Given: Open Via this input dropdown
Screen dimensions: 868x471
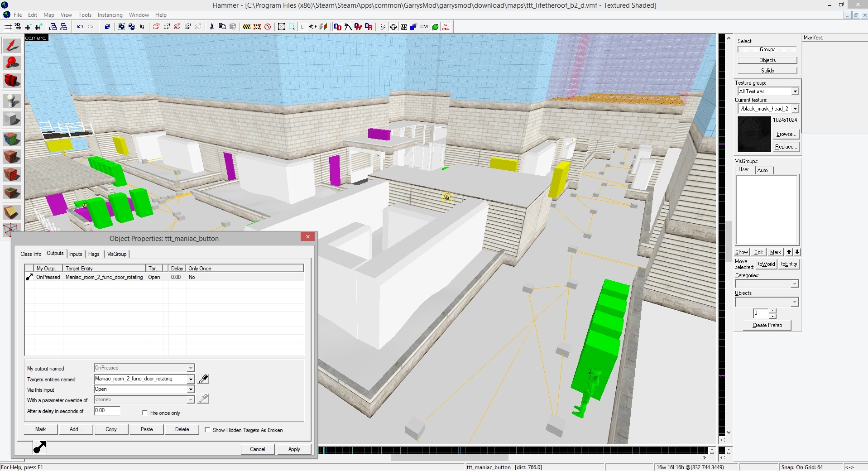Looking at the screenshot, I should [191, 389].
